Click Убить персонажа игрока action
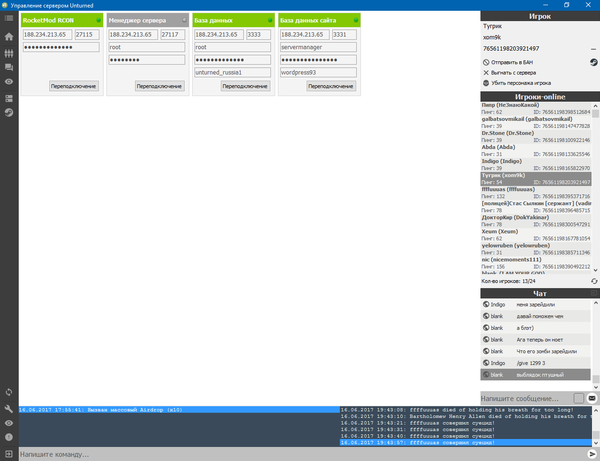 tap(517, 83)
